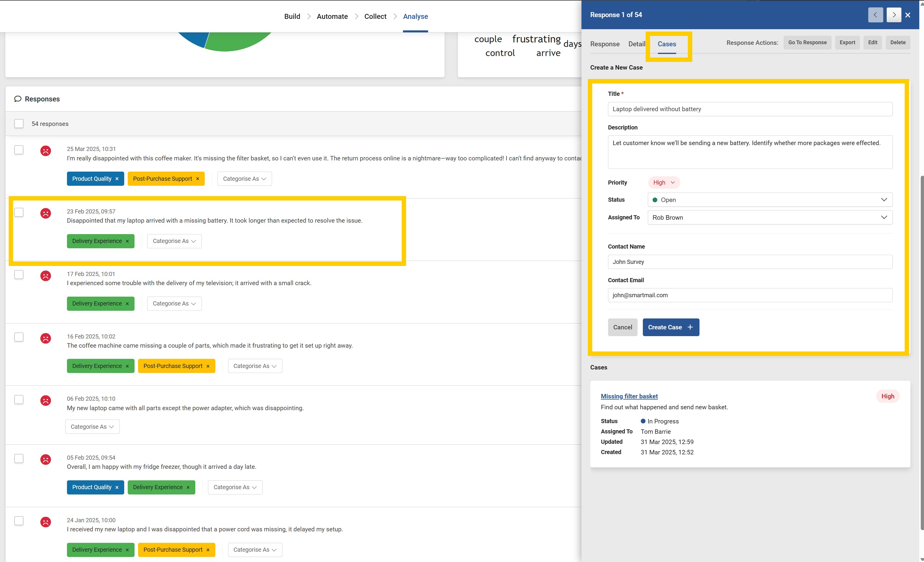Click the Create Case button

click(671, 327)
